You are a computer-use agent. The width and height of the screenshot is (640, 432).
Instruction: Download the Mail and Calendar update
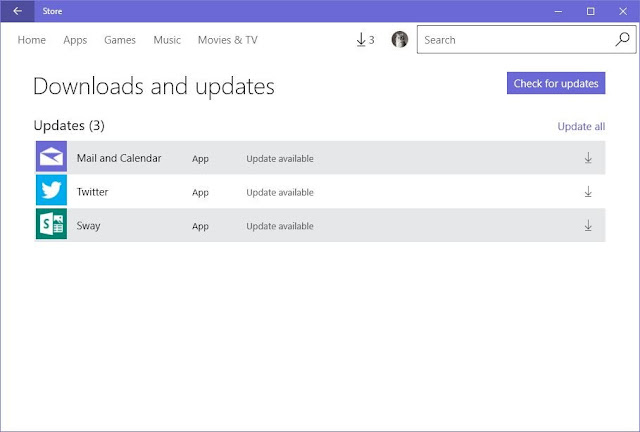(588, 158)
